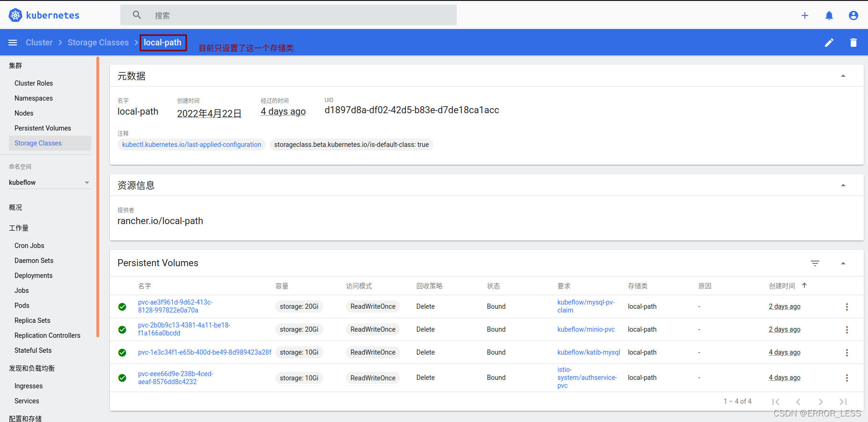Go to last page of volumes
Screen dimensions: 868x422
843,401
